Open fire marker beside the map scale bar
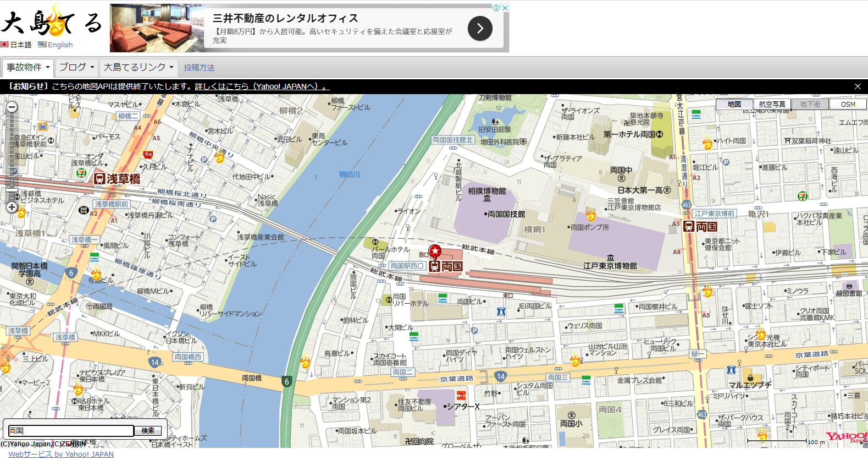Viewport: 868px width, 465px height. tap(762, 435)
